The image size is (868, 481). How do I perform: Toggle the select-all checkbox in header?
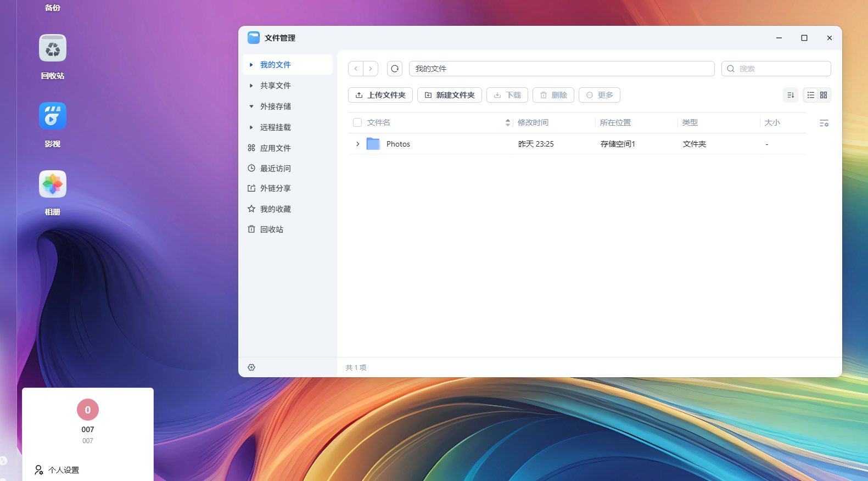click(357, 122)
